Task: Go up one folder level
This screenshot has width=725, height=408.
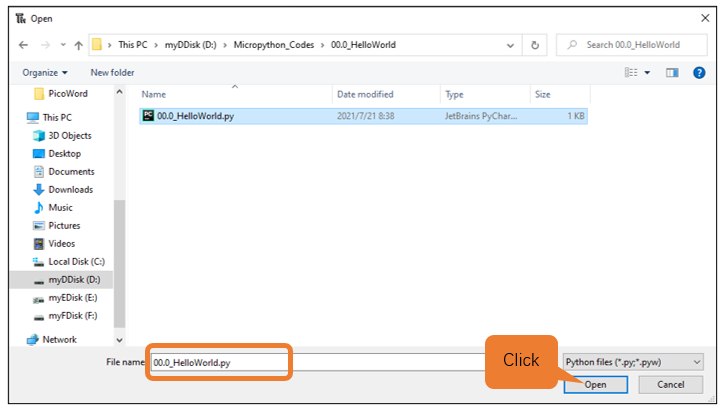Action: [79, 45]
